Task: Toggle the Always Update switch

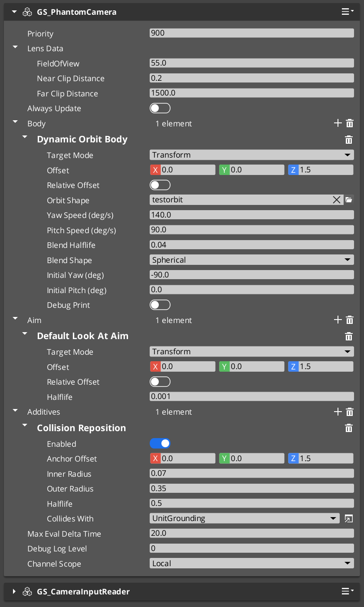Action: pyautogui.click(x=160, y=108)
